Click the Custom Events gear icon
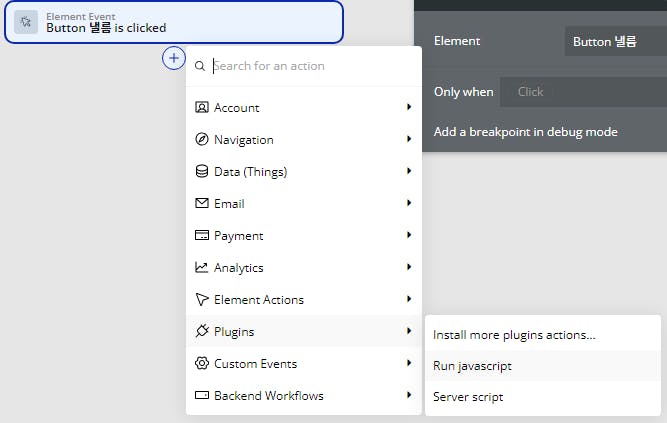667x423 pixels. (202, 363)
